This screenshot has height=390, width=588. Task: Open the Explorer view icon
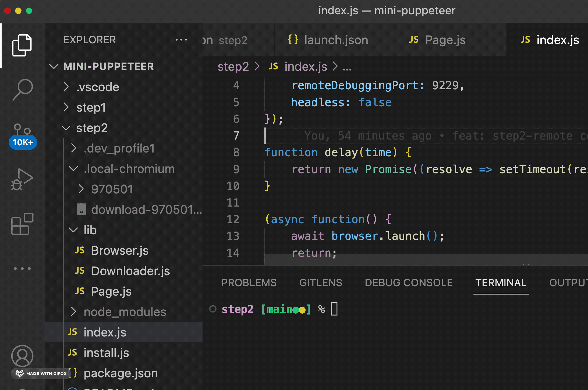pos(22,45)
